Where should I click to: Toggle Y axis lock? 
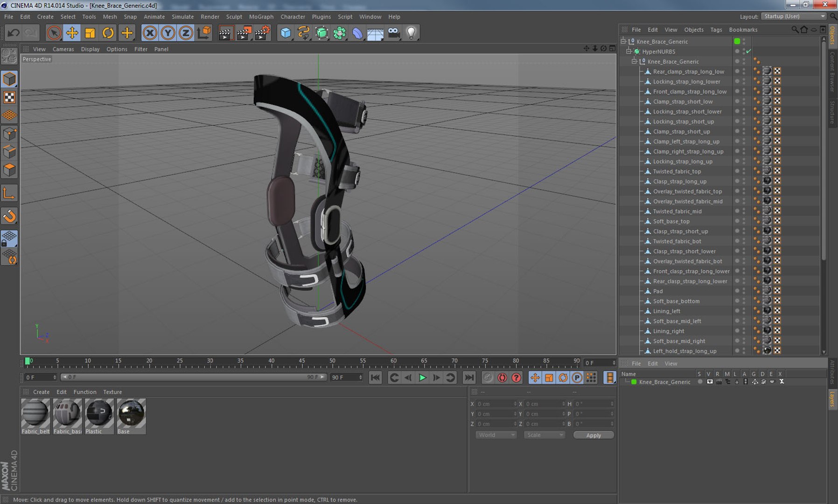168,33
